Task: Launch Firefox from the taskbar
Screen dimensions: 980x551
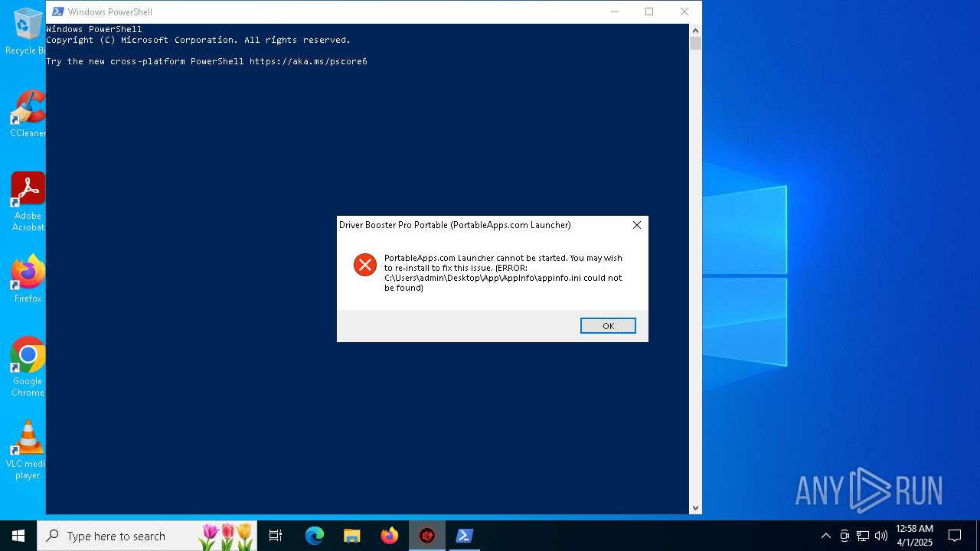Action: point(390,536)
